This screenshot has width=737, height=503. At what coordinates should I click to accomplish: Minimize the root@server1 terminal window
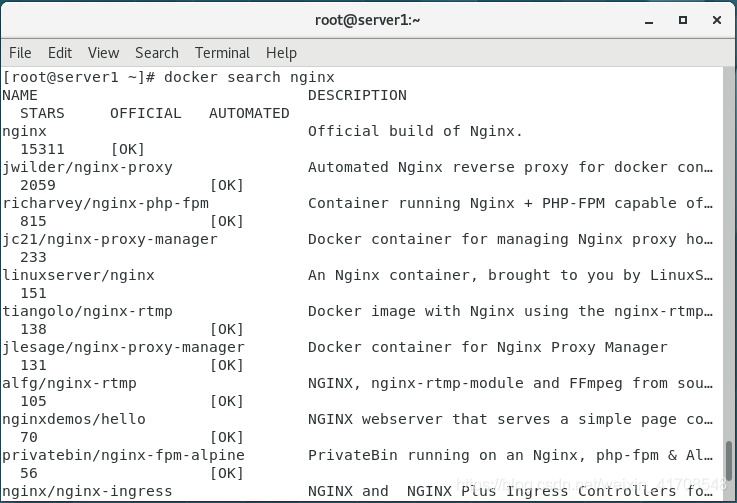pos(649,20)
